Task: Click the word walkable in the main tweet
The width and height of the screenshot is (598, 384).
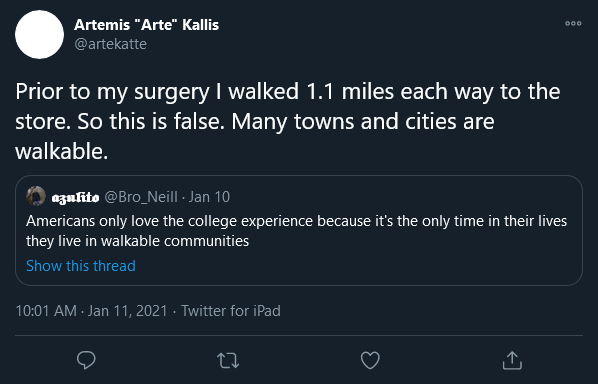Action: 60,151
